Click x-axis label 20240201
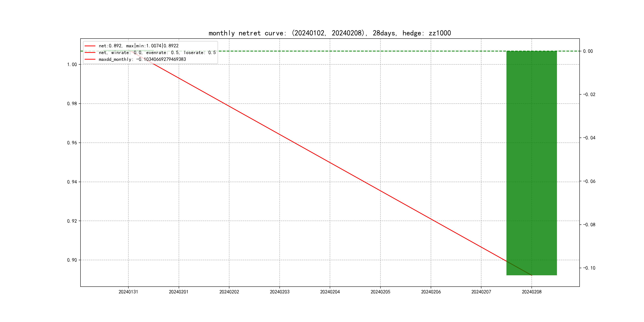The height and width of the screenshot is (322, 644). point(178,292)
